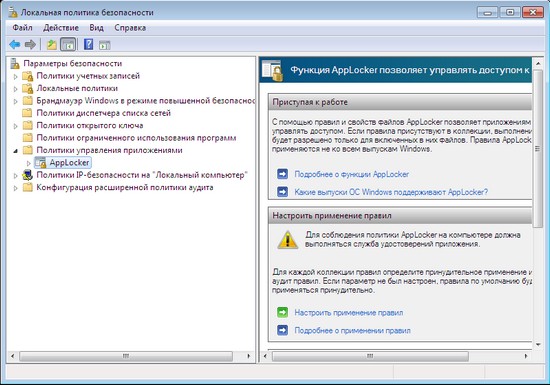
Task: Toggle the Show/Hide action pane icon
Action: click(105, 45)
